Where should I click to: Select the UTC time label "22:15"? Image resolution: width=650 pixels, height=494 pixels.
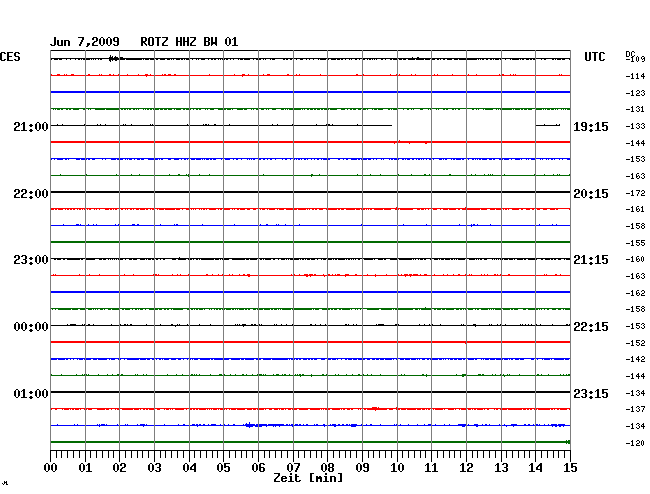point(591,327)
